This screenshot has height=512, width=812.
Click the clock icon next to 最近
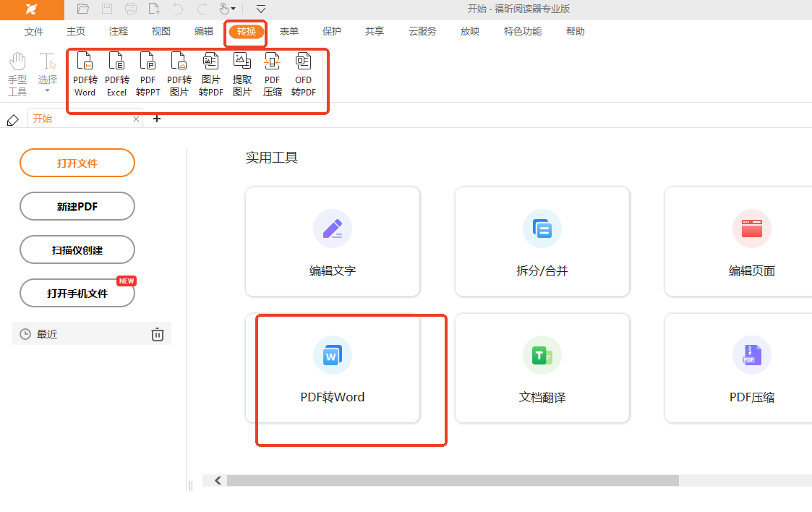pyautogui.click(x=25, y=334)
